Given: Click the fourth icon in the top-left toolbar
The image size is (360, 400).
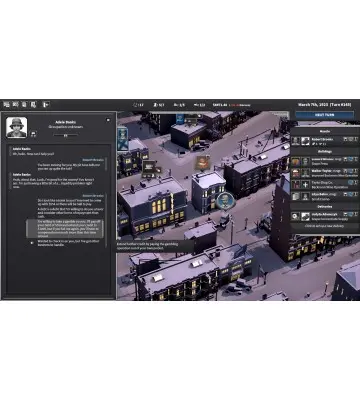Looking at the screenshot, I should [x=33, y=105].
